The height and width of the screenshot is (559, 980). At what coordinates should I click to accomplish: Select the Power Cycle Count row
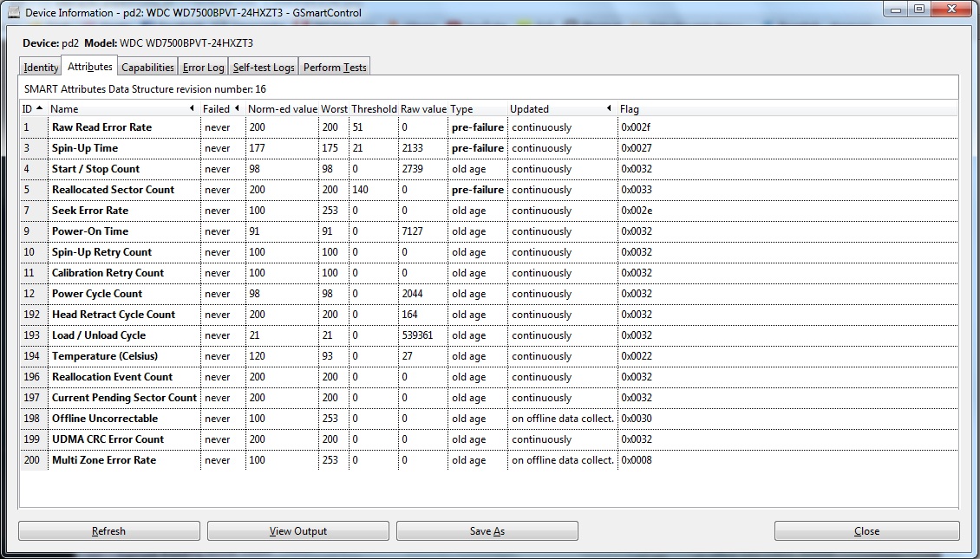[489, 294]
